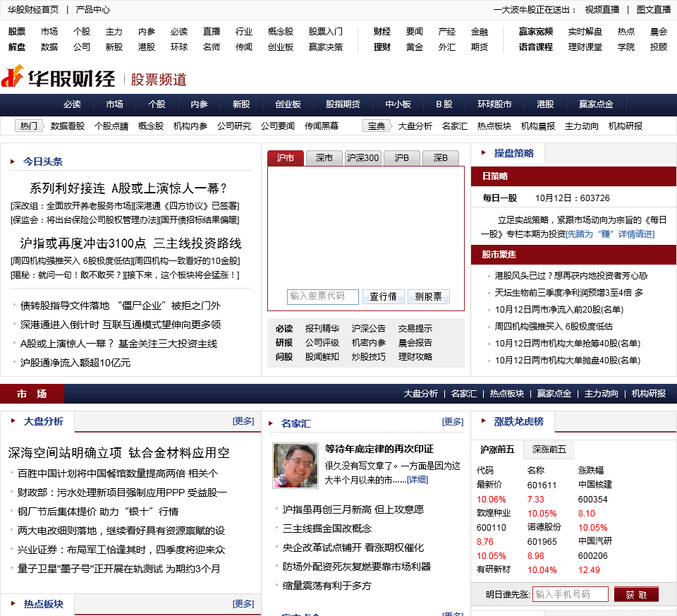The image size is (677, 616).
Task: Focus the 输入手机号码 input field
Action: [571, 594]
